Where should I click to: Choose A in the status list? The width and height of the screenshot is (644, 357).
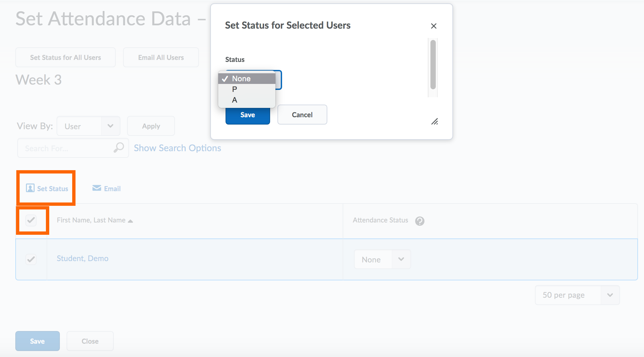(235, 100)
